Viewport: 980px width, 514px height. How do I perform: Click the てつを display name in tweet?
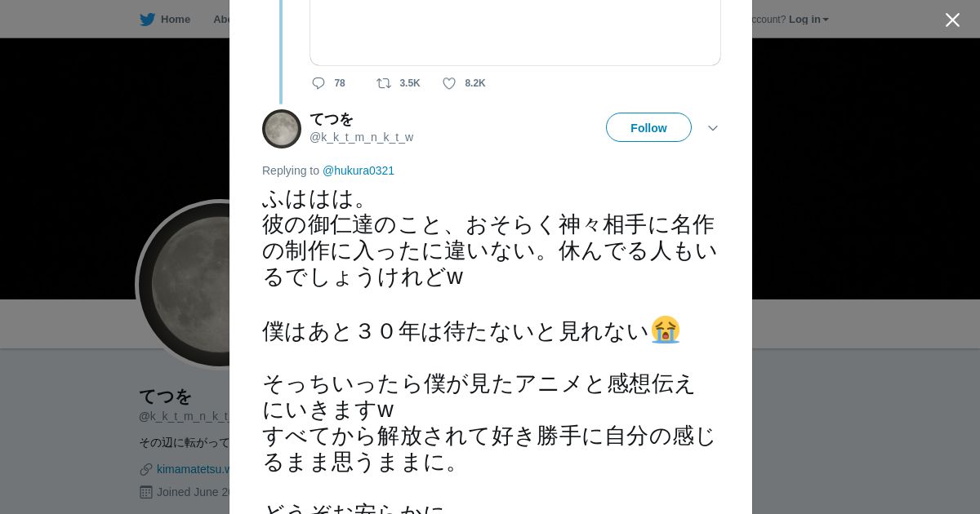[332, 119]
